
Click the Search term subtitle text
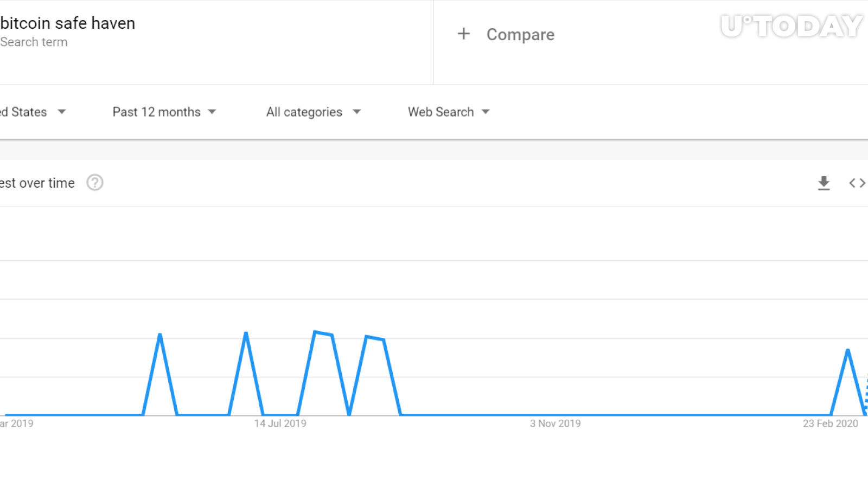coord(34,42)
